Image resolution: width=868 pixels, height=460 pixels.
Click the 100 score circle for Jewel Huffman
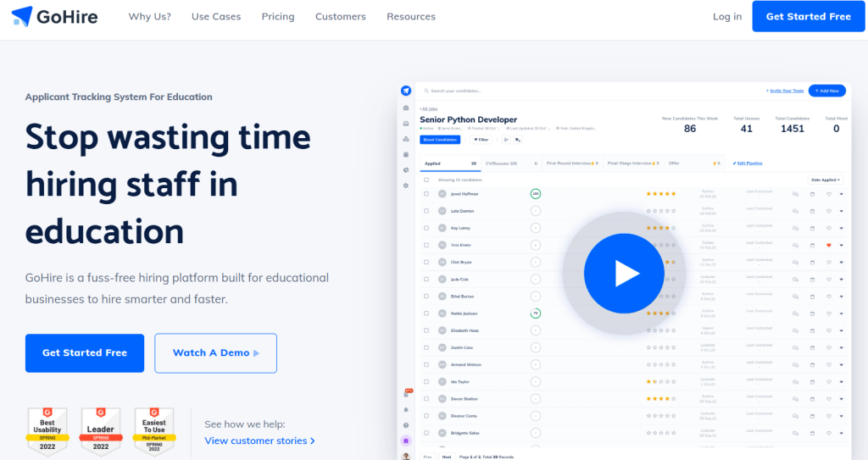point(536,194)
